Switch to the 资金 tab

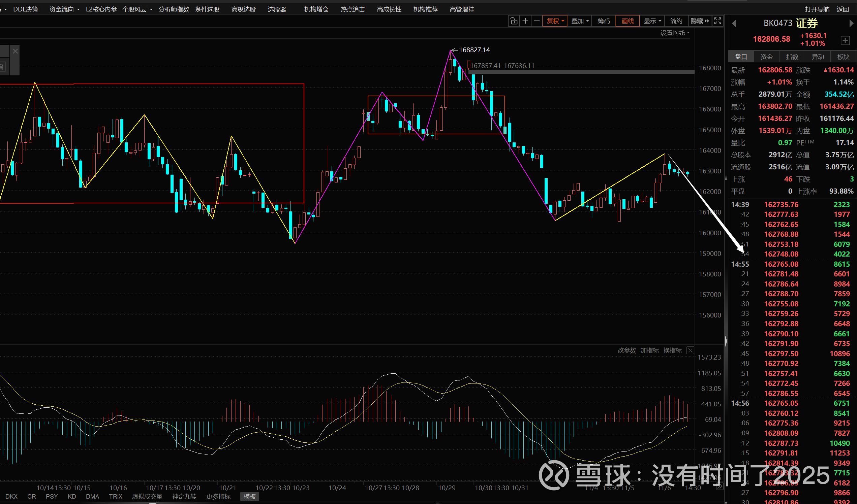(x=767, y=57)
